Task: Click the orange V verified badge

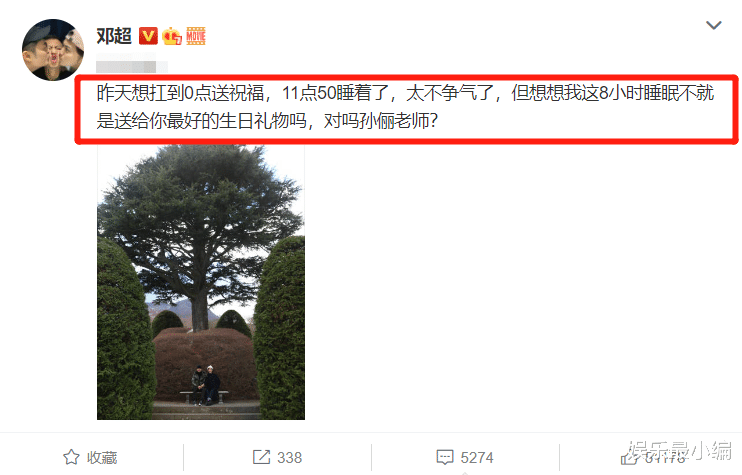Action: 148,36
